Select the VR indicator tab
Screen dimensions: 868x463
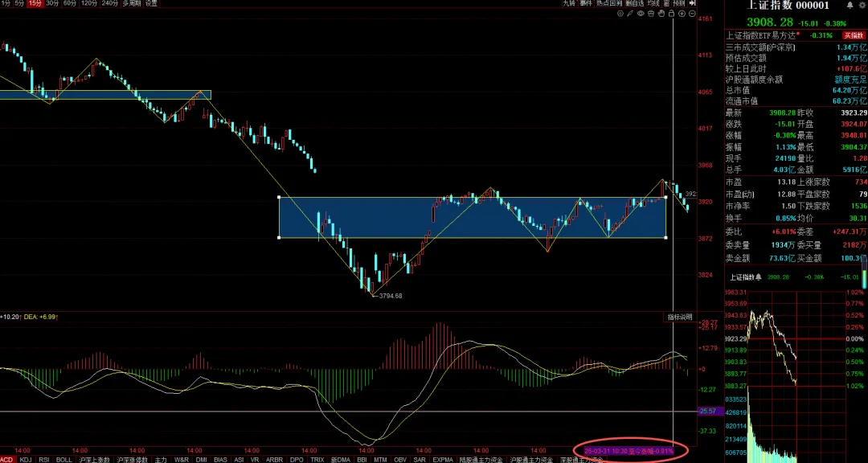point(255,459)
